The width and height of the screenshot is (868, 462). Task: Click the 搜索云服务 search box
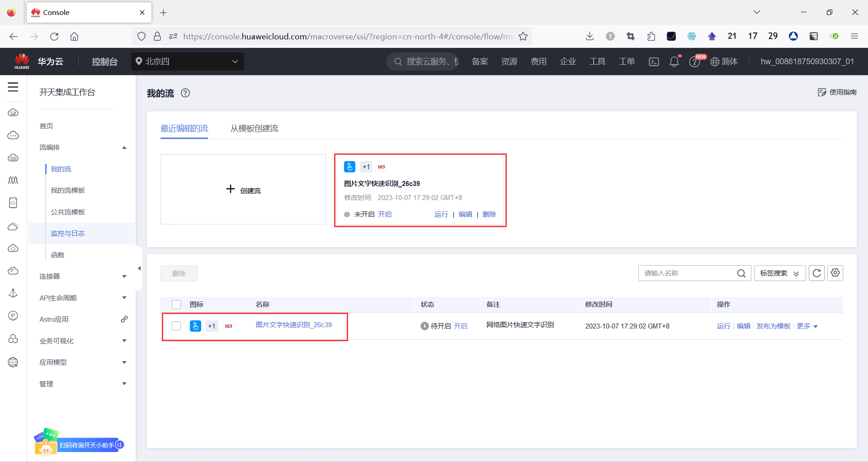[x=423, y=62]
